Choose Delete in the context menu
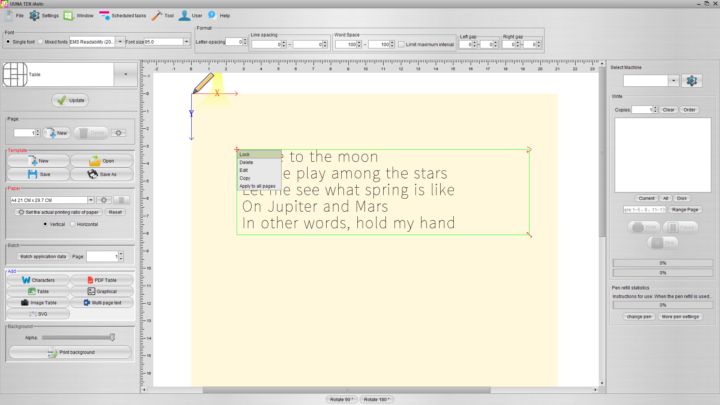The height and width of the screenshot is (405, 720). click(259, 162)
